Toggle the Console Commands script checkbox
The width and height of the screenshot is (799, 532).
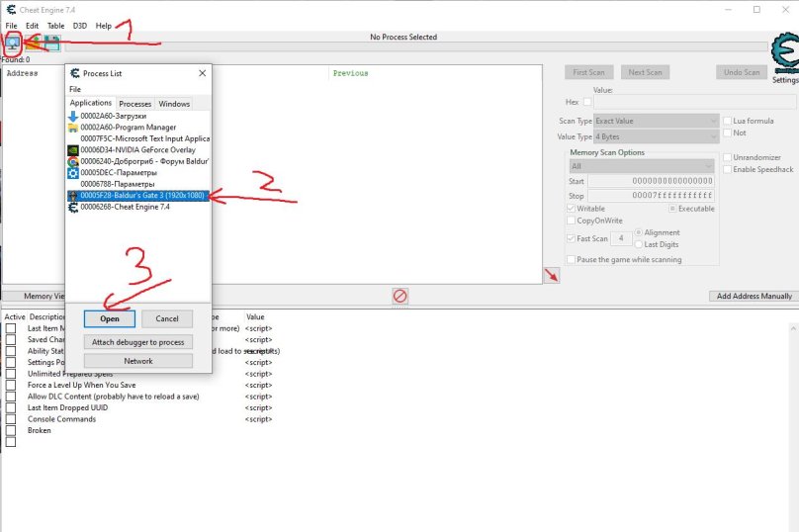[11, 419]
